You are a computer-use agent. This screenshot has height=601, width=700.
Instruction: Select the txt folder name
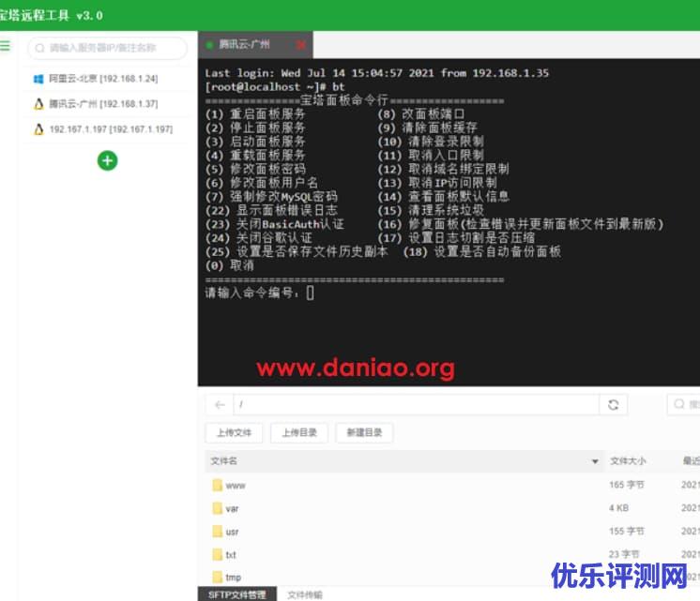231,555
